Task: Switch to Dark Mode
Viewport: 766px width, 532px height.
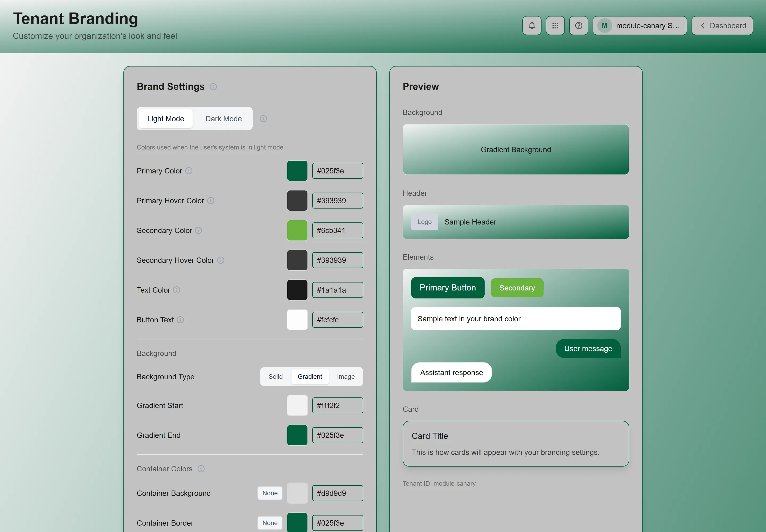Action: pyautogui.click(x=224, y=119)
